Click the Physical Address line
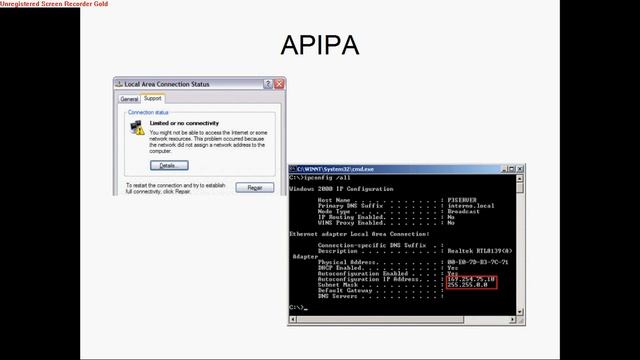 [x=413, y=262]
